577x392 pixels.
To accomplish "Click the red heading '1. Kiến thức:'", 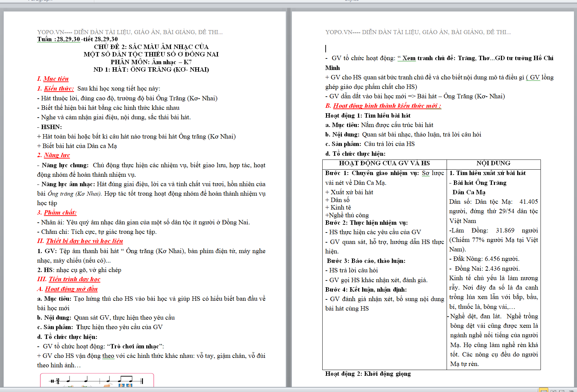I will (55, 89).
